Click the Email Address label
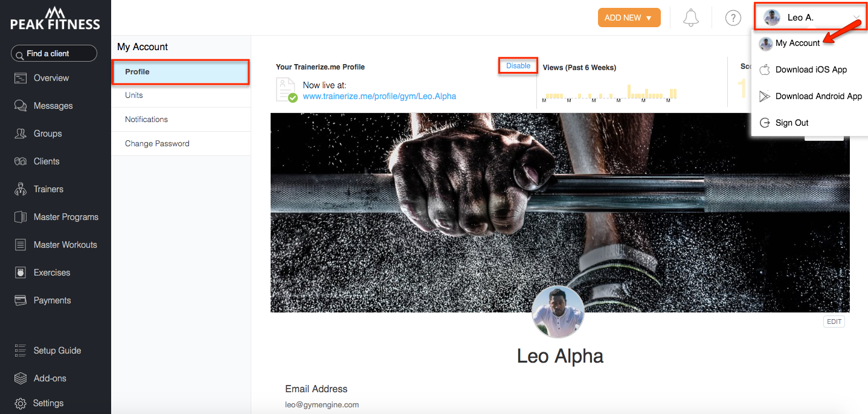Viewport: 868px width, 414px height. [x=317, y=389]
